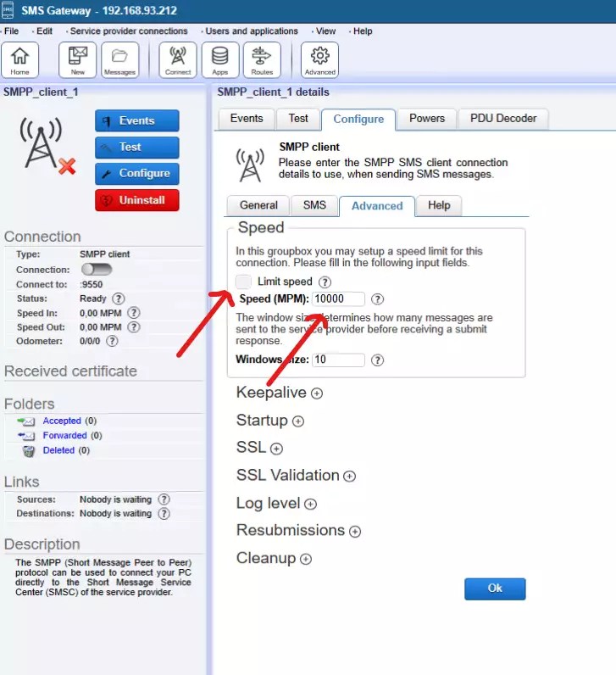
Task: Open the Forwarded folder link
Action: 64,436
